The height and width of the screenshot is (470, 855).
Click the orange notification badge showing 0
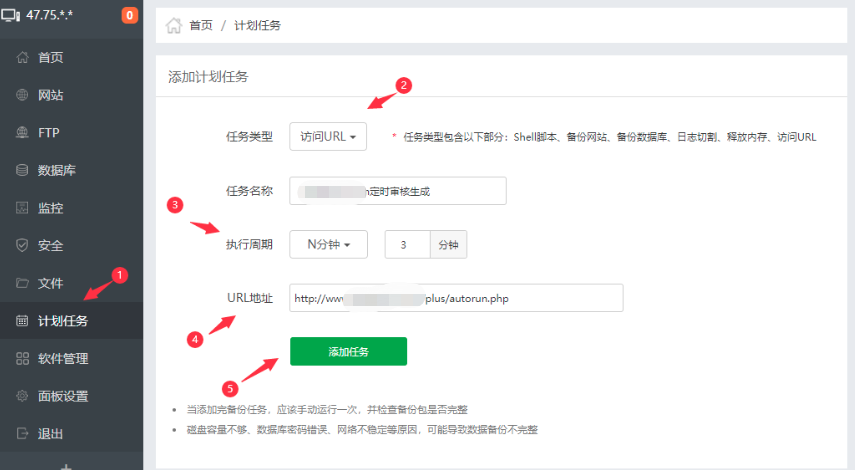pos(129,15)
